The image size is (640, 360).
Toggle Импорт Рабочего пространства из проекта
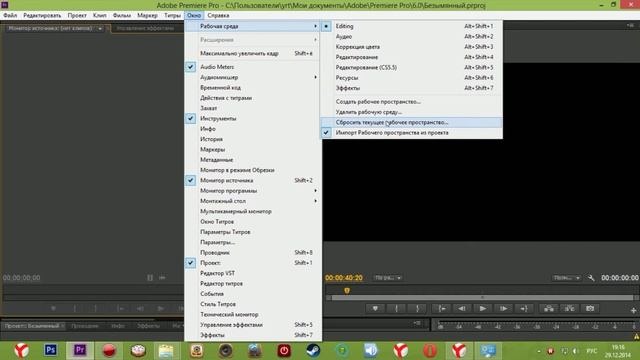(412, 133)
